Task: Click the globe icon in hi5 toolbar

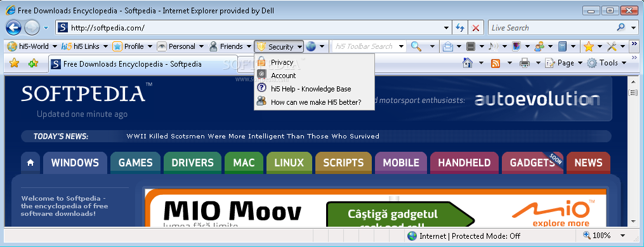Action: pyautogui.click(x=311, y=46)
